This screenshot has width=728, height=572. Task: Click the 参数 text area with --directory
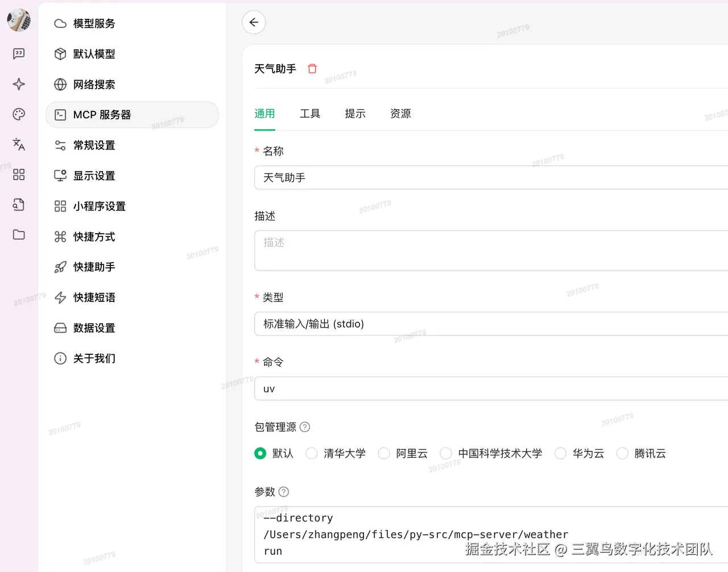491,534
